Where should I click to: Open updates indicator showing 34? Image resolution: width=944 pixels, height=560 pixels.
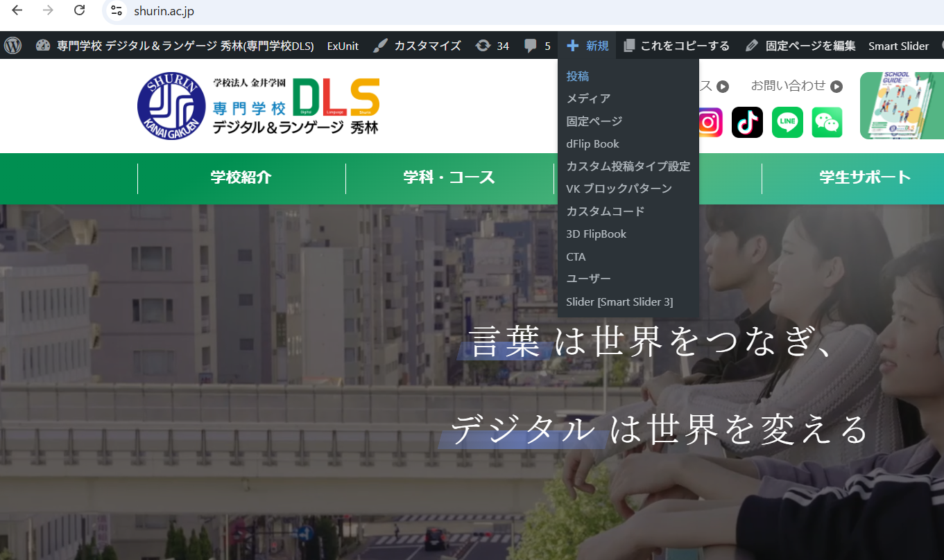[492, 46]
